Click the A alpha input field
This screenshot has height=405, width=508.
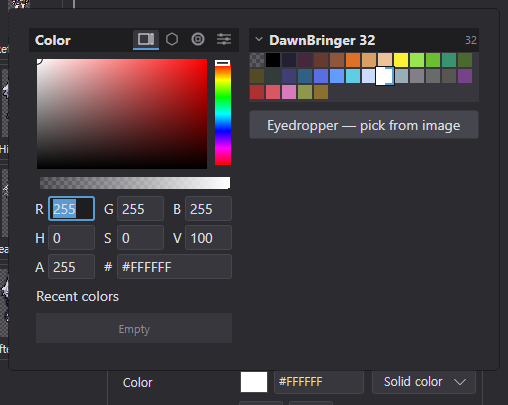tap(72, 267)
